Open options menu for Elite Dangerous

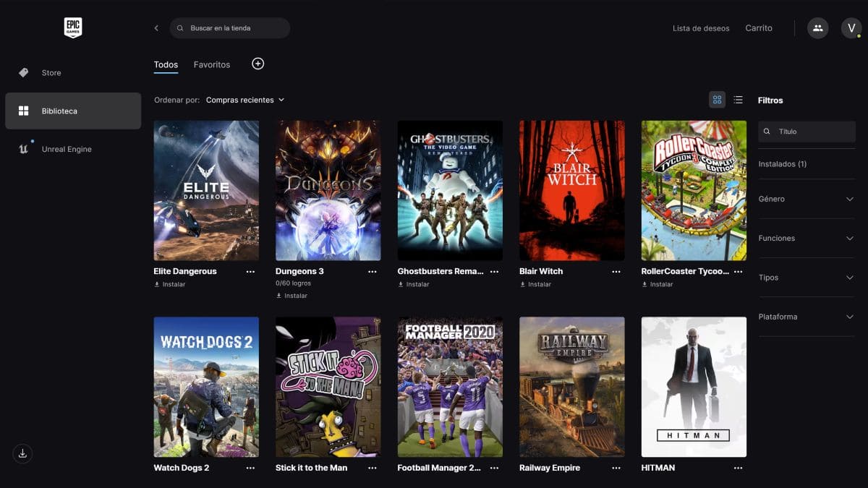pos(250,272)
